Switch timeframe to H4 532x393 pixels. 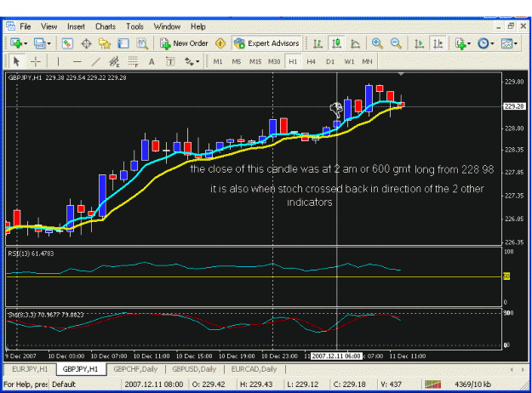point(311,62)
